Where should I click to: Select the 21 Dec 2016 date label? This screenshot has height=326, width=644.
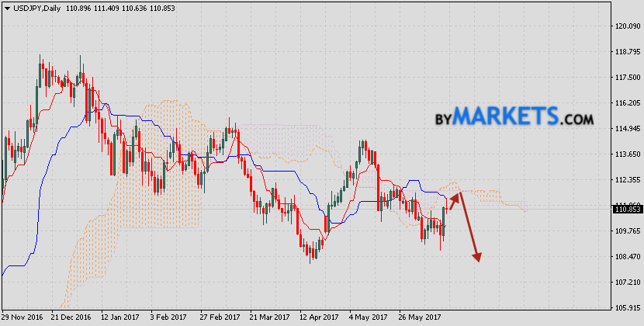pos(71,317)
